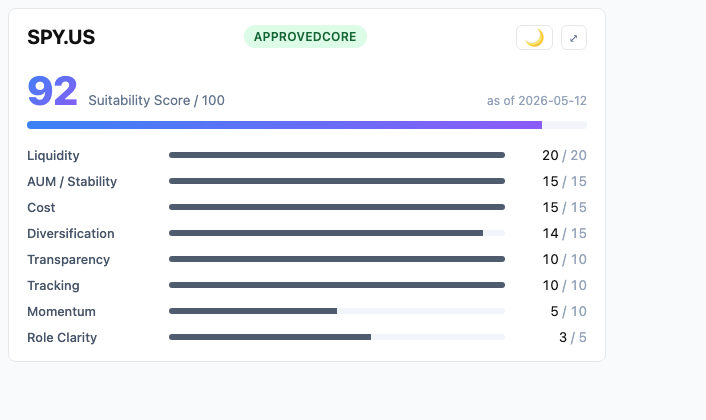
Task: Expand the card with arrows icon
Action: pos(574,37)
